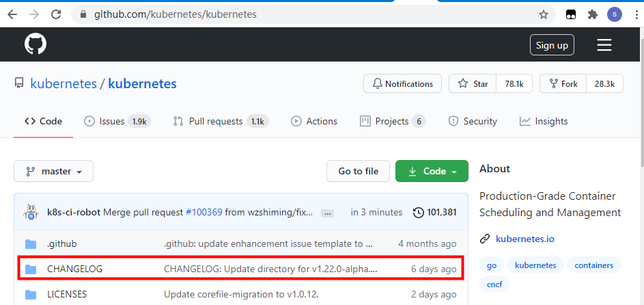Open the Chrome profile avatar
Screen dimensions: 644x305
pos(615,15)
